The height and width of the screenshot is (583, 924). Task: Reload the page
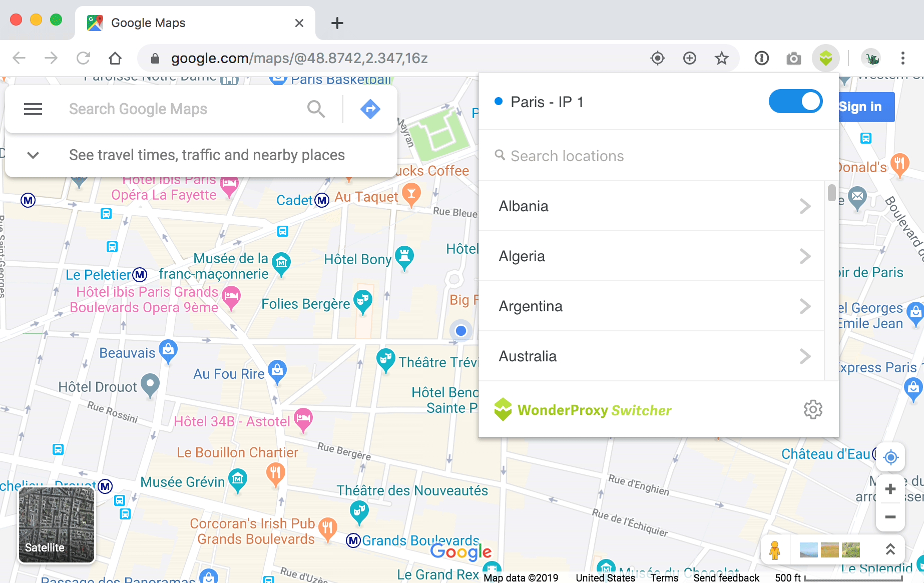83,59
